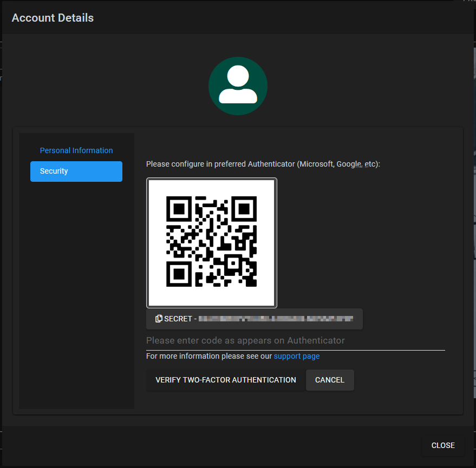Click the 'Please configure in preferred Authenticator' instruction text

pos(263,164)
